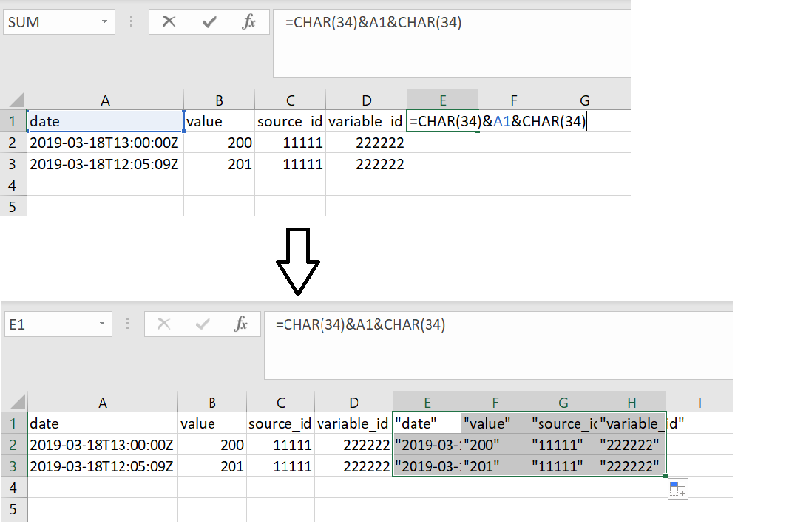
Task: Select the quoted "date" cell in column E
Action: coord(427,423)
